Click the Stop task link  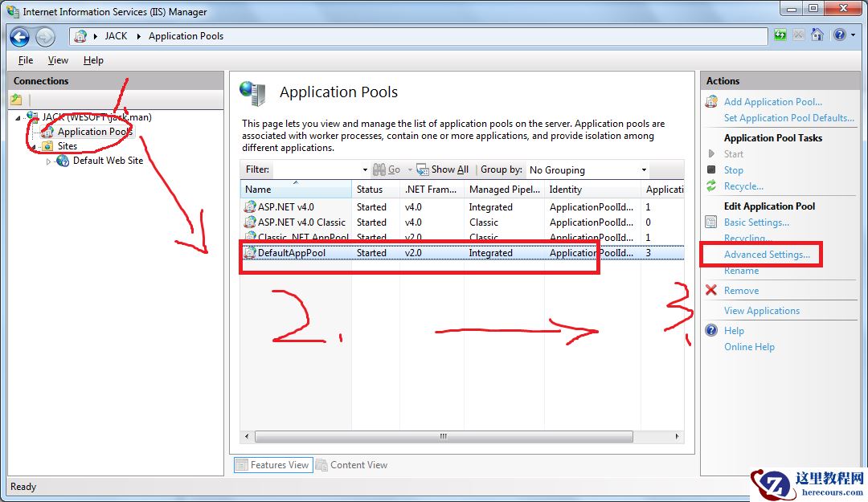pos(734,170)
